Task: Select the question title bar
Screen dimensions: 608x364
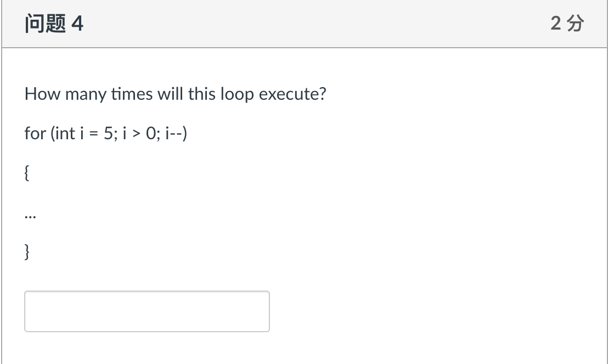Action: tap(304, 23)
